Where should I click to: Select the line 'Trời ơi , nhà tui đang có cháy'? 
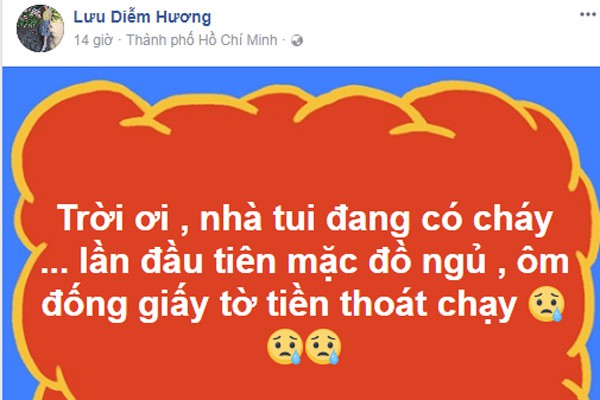305,219
